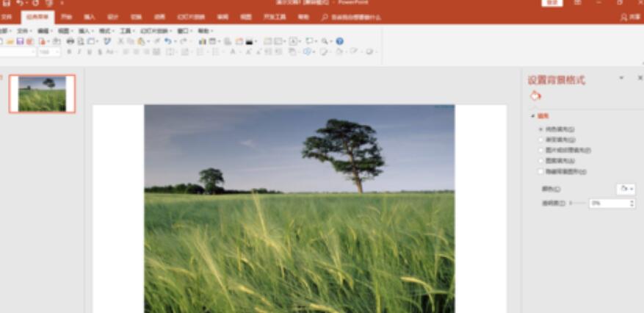Open the fill Color (颜色) dropdown
Screen dimensions: 644x313
[626, 189]
